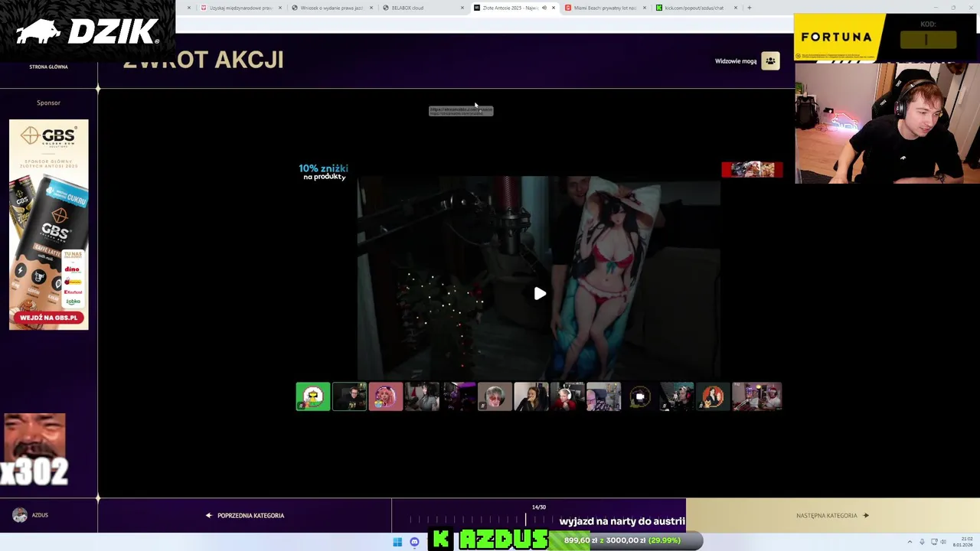
Task: Open the AZDUS user profile avatar
Action: pyautogui.click(x=20, y=516)
